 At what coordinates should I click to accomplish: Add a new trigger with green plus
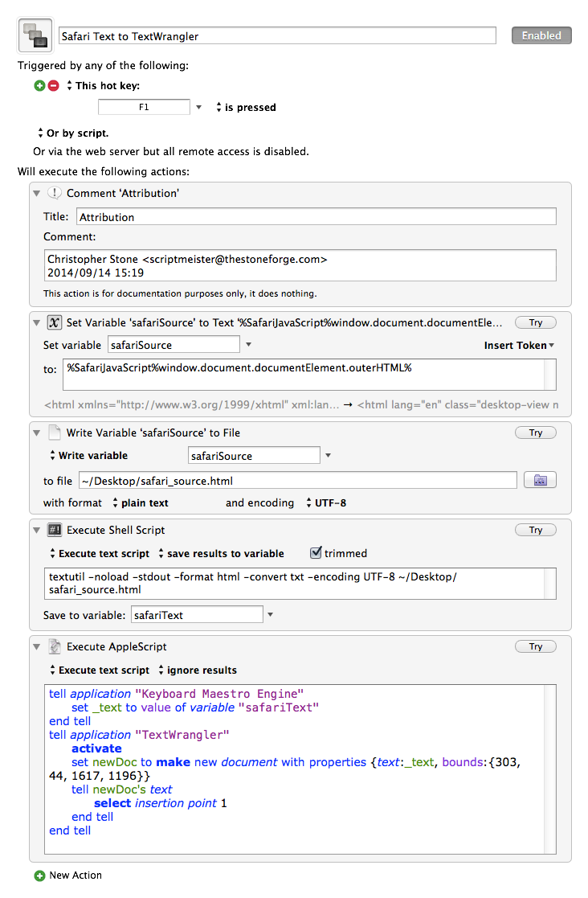39,85
